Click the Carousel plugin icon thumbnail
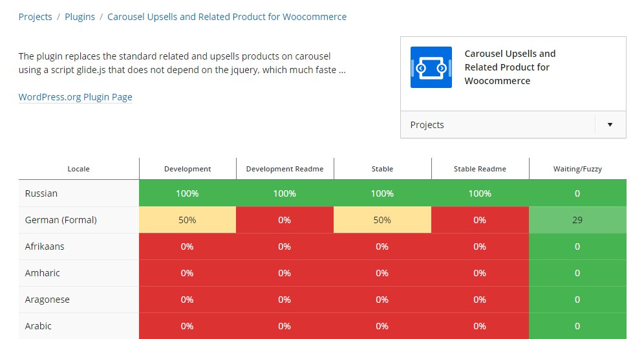 [x=431, y=67]
